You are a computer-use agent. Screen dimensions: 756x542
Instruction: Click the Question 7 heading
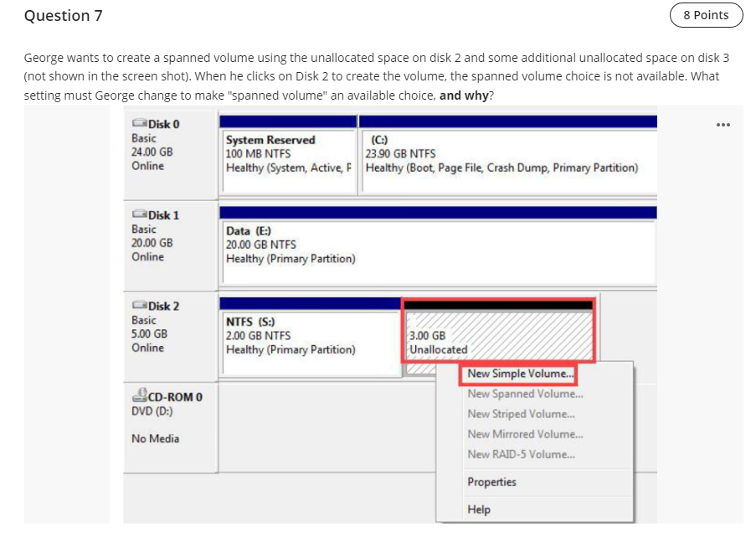63,15
